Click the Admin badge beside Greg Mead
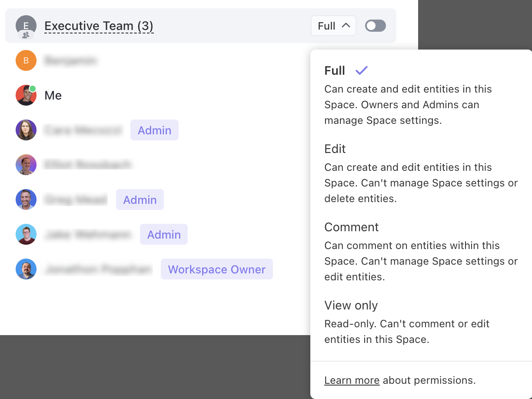Screen dimensions: 532x399 click(140, 199)
